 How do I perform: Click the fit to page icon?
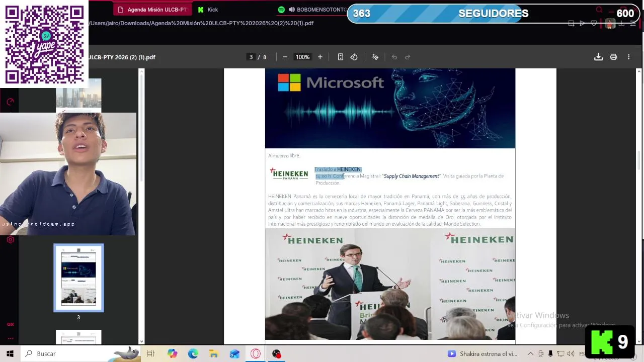[x=341, y=57]
